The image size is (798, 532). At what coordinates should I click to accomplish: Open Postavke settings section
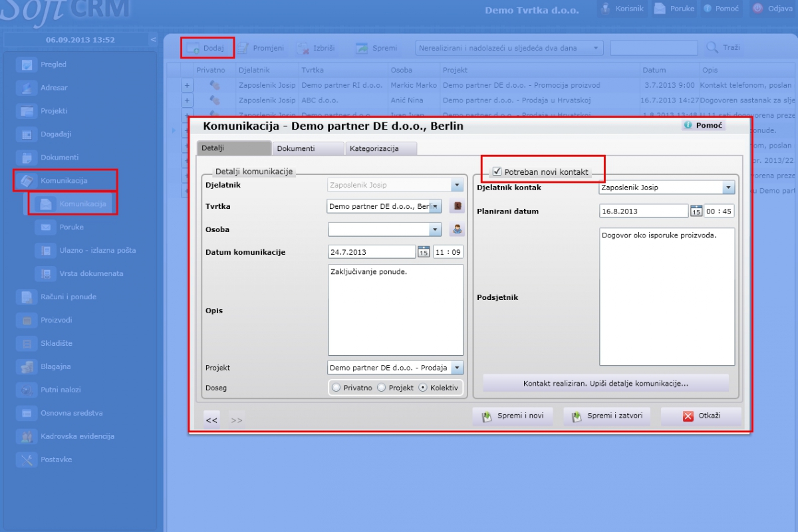(56, 460)
